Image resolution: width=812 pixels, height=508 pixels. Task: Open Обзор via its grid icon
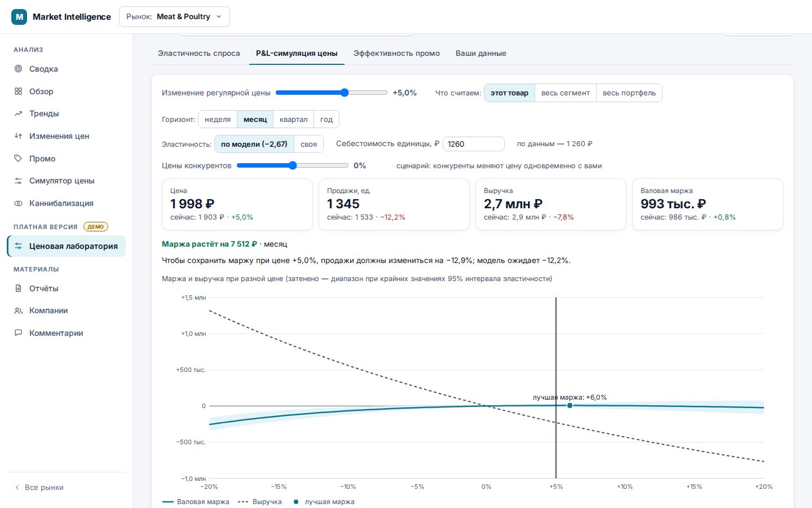18,91
